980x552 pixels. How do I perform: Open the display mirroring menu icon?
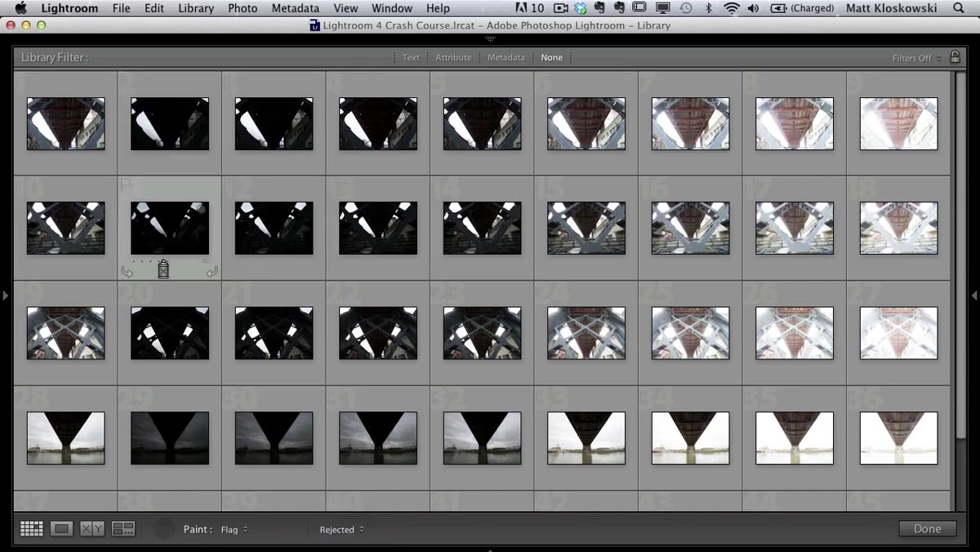(x=663, y=8)
